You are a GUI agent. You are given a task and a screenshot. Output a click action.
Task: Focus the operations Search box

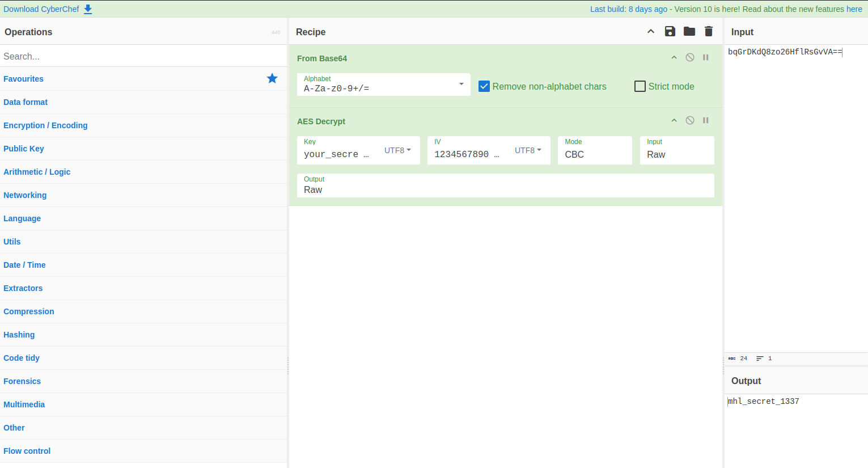(143, 56)
